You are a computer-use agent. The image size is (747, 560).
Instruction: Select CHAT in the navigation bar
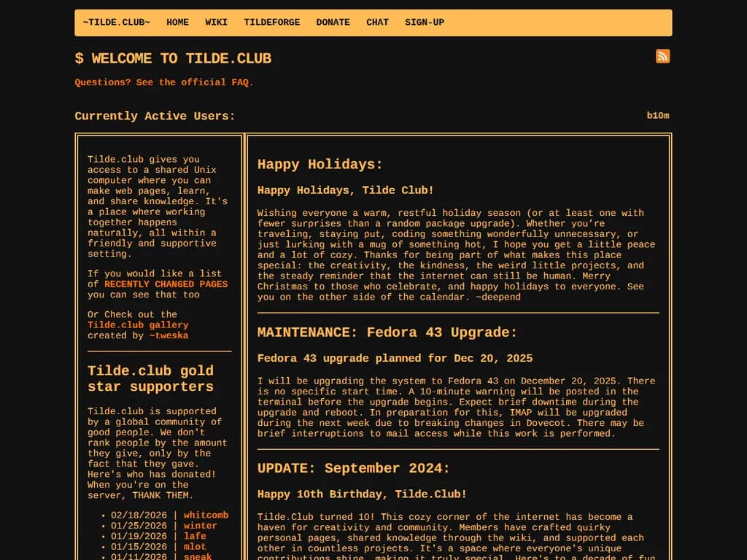(x=377, y=23)
